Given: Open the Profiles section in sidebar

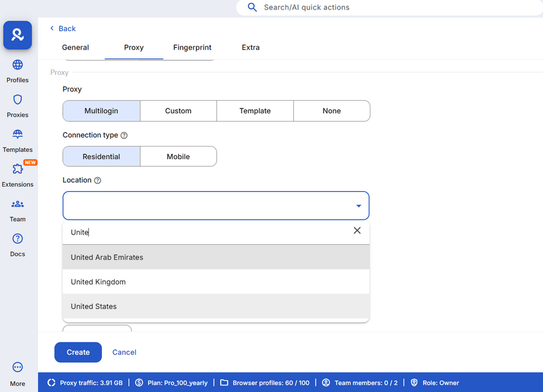Looking at the screenshot, I should point(17,71).
